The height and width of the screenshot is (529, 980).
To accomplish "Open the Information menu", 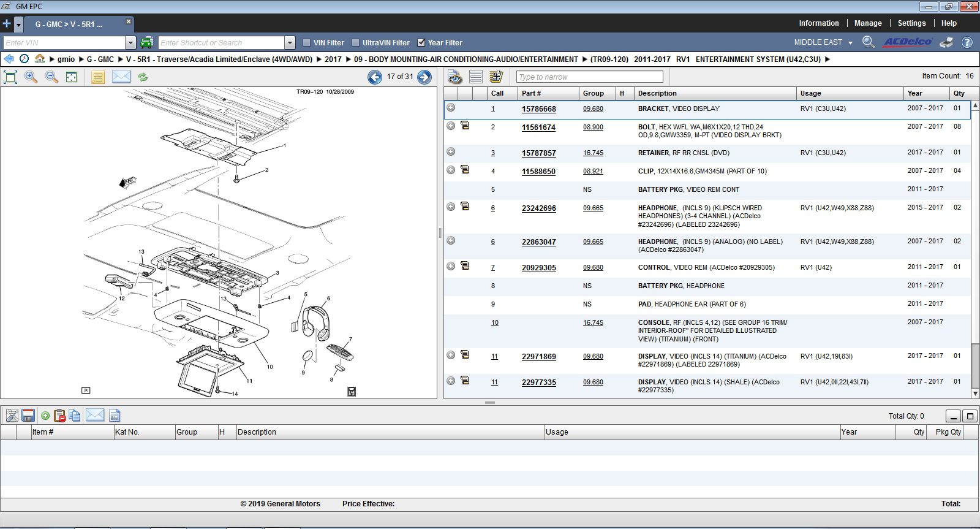I will (818, 23).
